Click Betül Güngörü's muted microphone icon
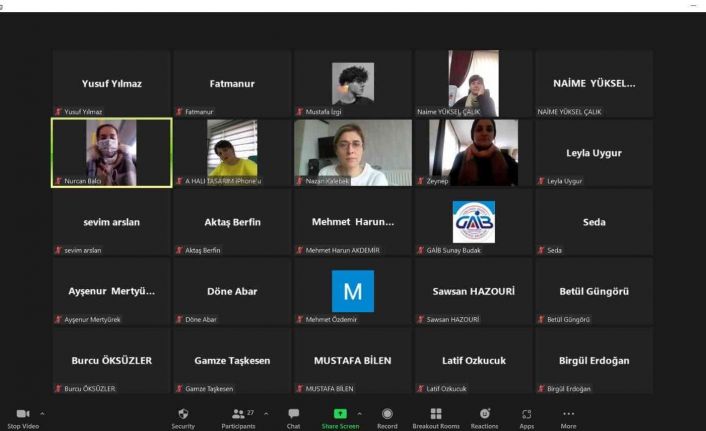Image resolution: width=706 pixels, height=431 pixels. point(541,319)
